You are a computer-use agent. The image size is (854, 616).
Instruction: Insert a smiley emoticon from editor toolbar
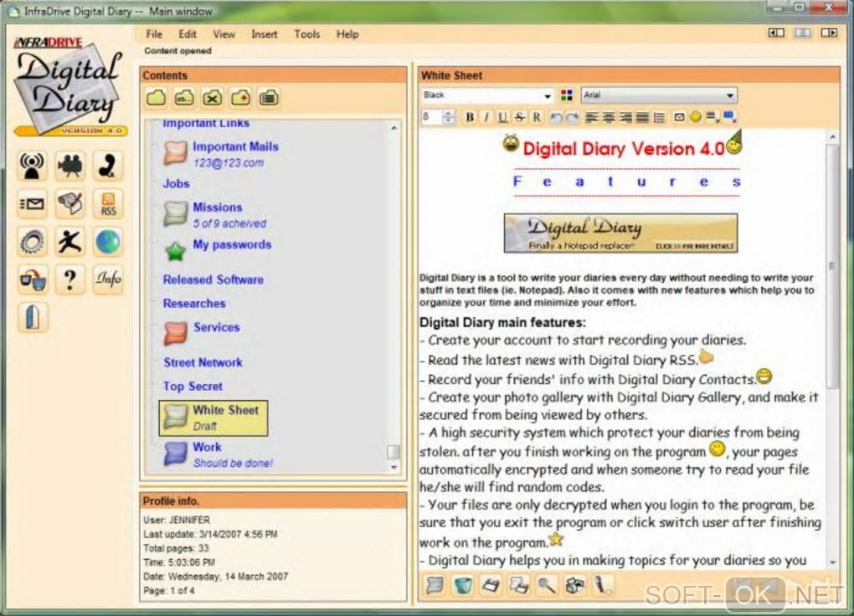[x=696, y=117]
